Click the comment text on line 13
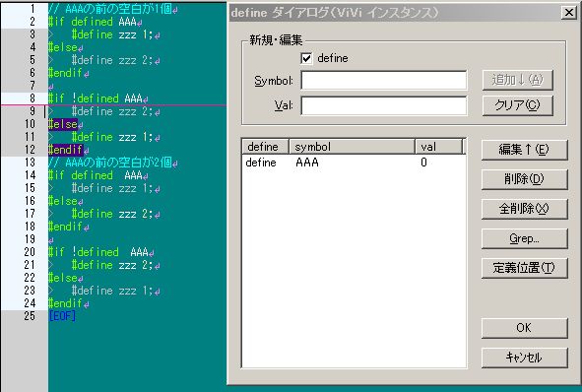This screenshot has width=582, height=392. pos(110,163)
